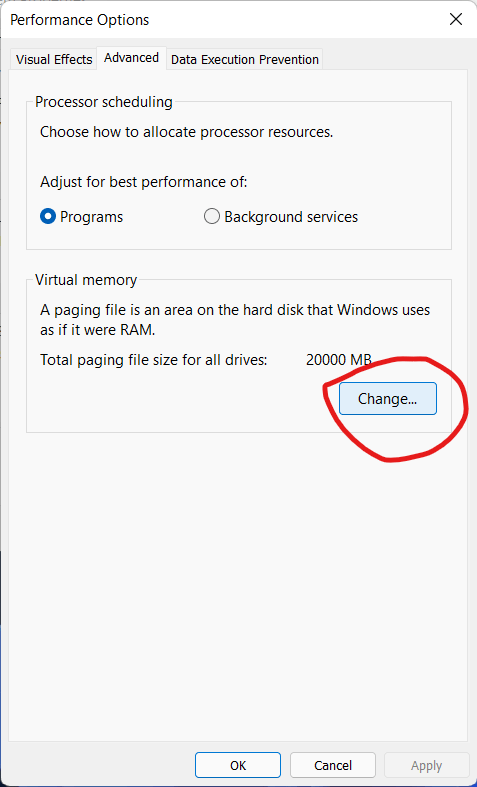477x787 pixels.
Task: Click the Total paging file size label
Action: 154,360
